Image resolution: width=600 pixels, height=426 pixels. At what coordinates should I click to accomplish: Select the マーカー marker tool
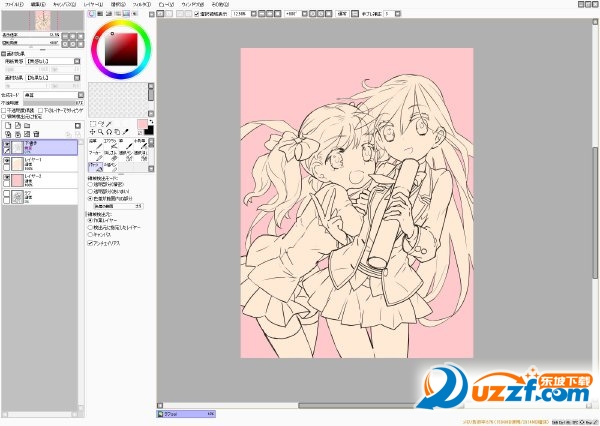pos(95,155)
